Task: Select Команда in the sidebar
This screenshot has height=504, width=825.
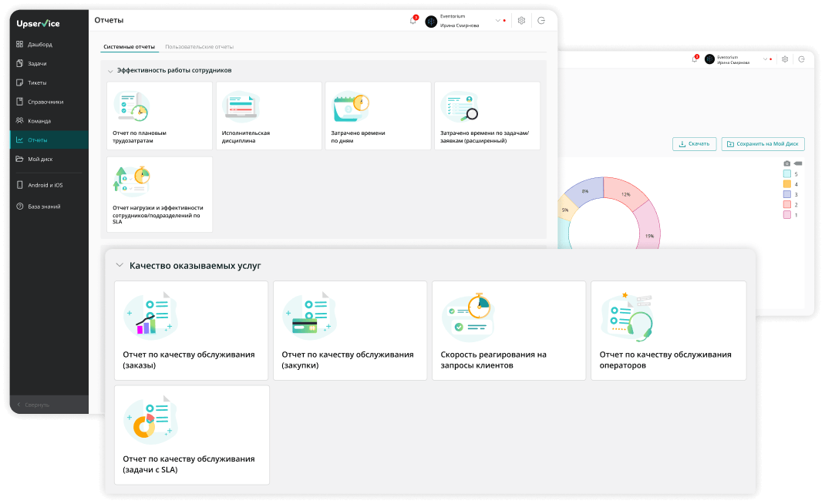Action: click(x=39, y=121)
